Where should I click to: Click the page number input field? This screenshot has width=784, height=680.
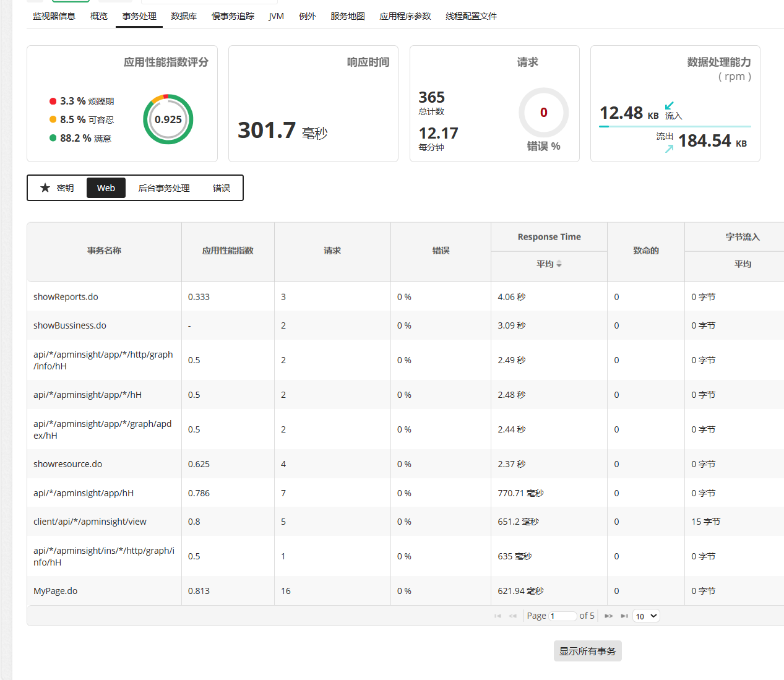[562, 616]
